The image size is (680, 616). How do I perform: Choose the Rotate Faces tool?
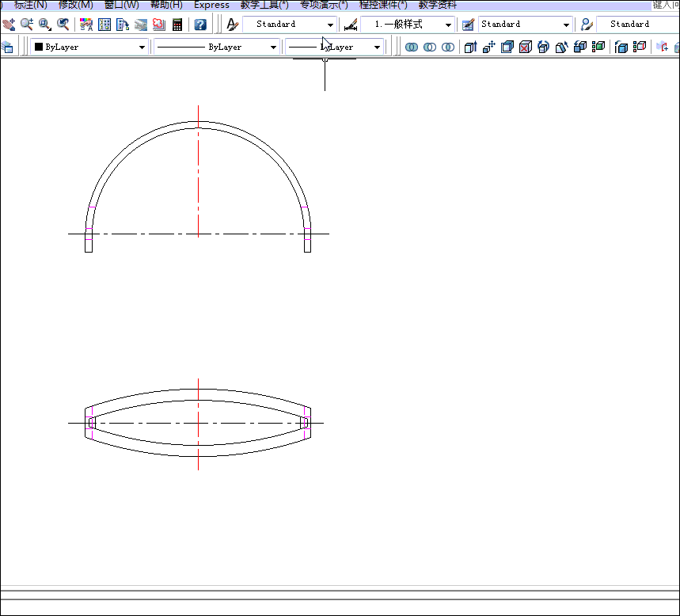click(543, 47)
